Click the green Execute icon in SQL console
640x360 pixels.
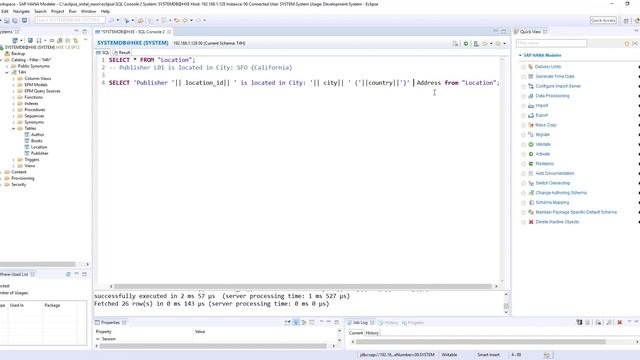click(x=466, y=43)
